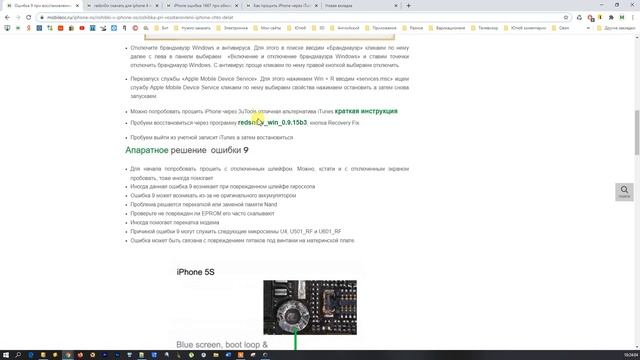This screenshot has width=640, height=360.
Task: Click the green M profile avatar
Action: (622, 18)
